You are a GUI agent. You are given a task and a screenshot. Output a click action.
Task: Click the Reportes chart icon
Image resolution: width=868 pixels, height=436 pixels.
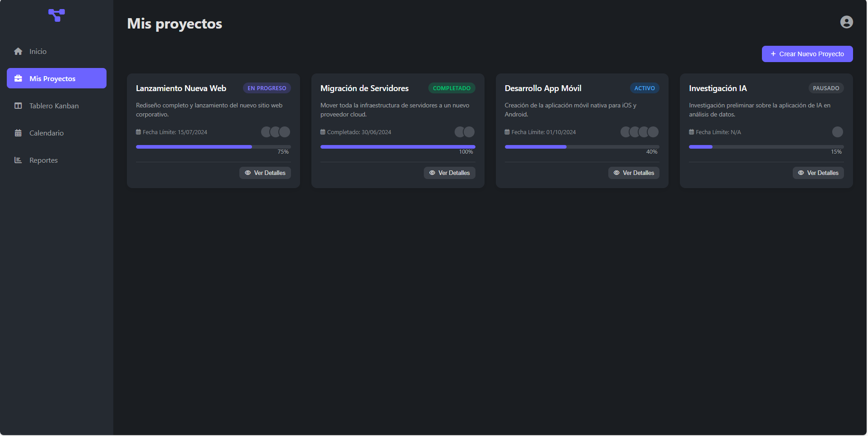[18, 160]
